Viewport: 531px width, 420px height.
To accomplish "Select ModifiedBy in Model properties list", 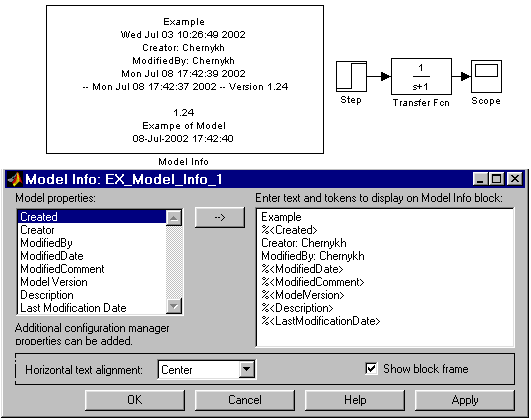I will click(92, 243).
